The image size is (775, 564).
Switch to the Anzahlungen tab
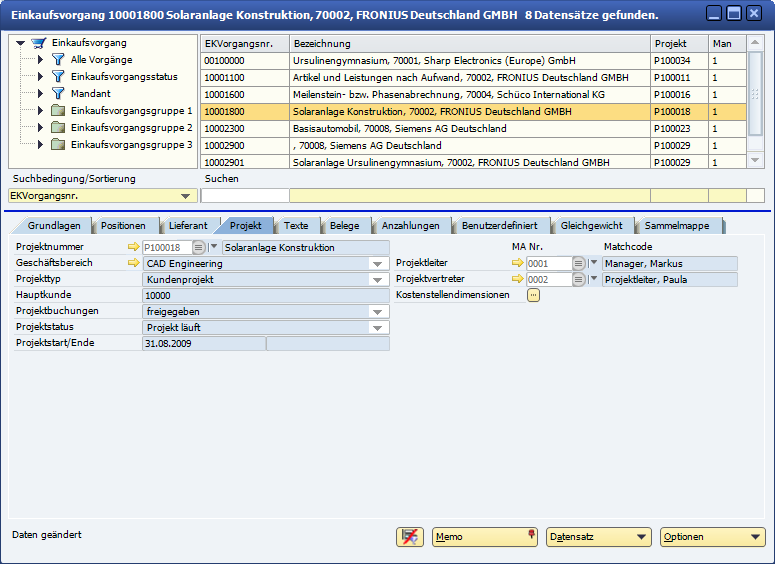point(410,225)
